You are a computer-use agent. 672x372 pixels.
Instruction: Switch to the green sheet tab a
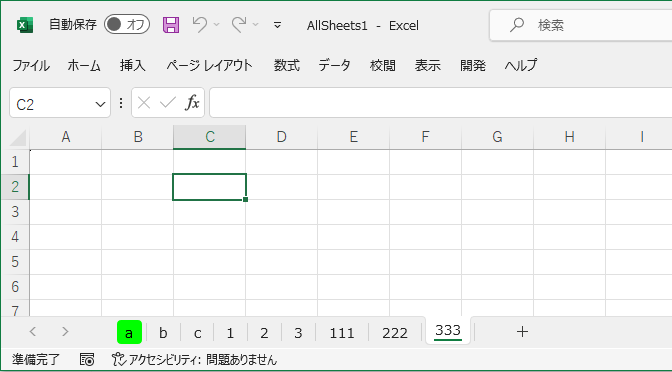point(129,332)
